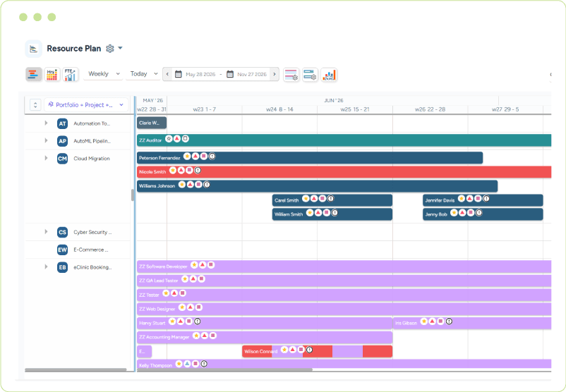
Task: Expand the eClinic Booking project row
Action: 46,267
